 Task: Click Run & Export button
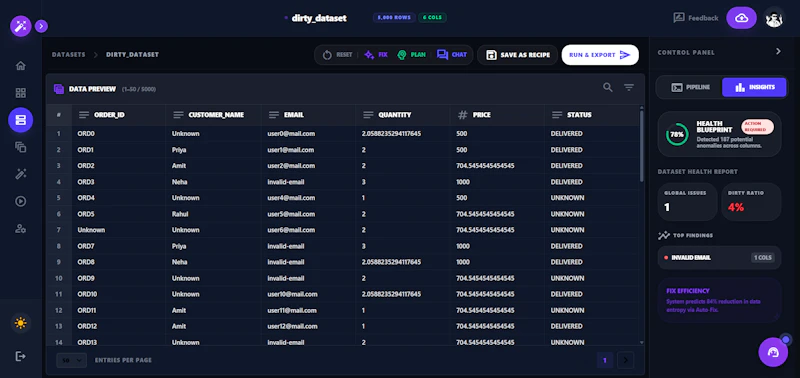pyautogui.click(x=600, y=55)
